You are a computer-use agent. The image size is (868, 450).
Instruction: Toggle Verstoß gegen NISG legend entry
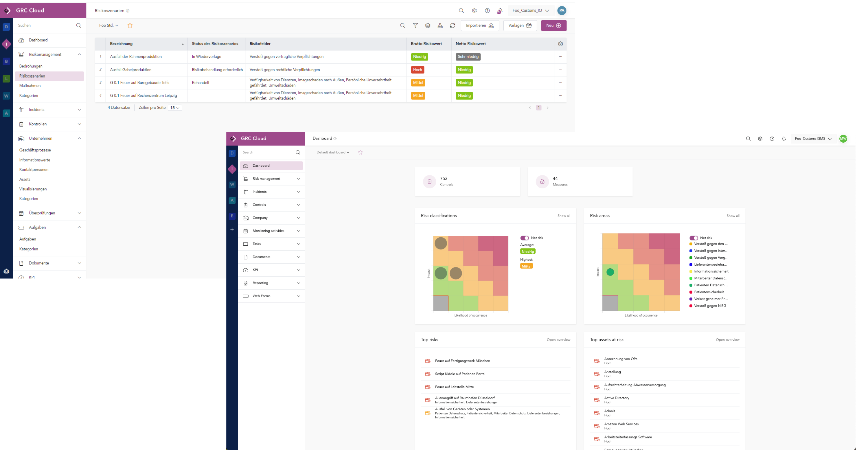tap(708, 306)
